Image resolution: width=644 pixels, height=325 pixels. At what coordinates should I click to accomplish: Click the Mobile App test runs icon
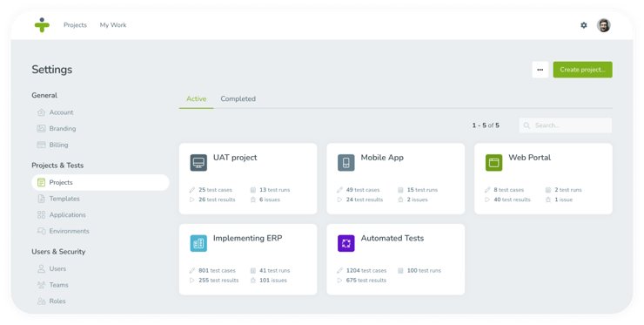tap(400, 190)
